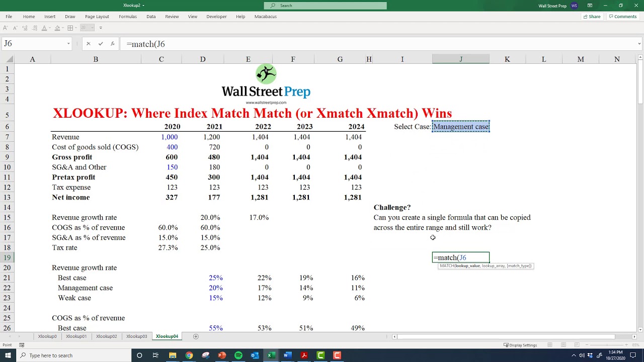Apply font color with the A icon
The width and height of the screenshot is (644, 362).
[x=44, y=28]
